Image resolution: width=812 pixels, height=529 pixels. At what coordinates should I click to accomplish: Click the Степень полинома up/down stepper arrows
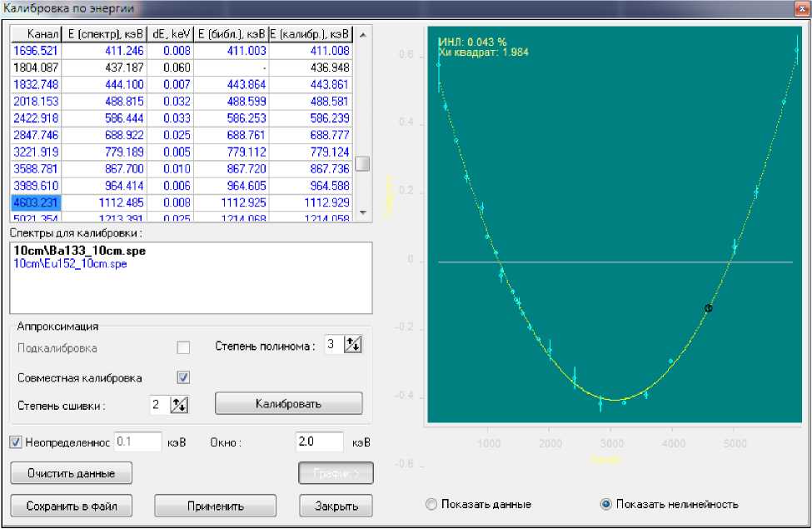(x=352, y=344)
